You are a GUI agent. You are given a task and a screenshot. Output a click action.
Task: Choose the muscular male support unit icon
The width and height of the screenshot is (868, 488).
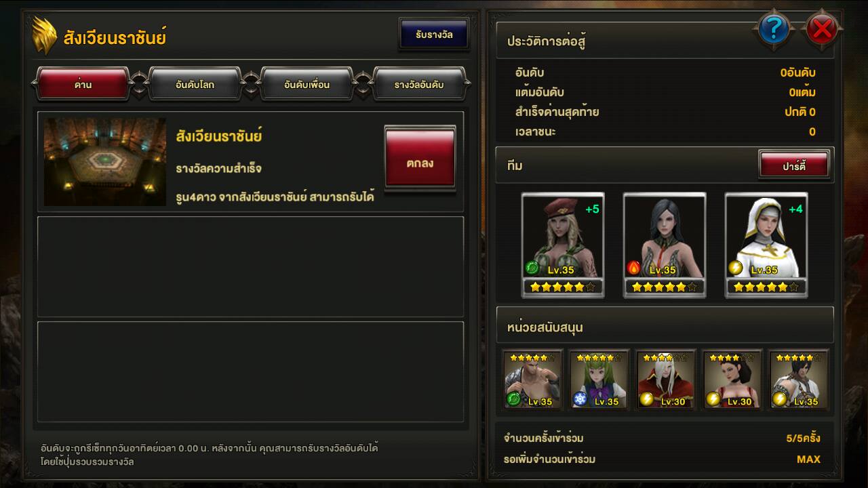tap(532, 380)
